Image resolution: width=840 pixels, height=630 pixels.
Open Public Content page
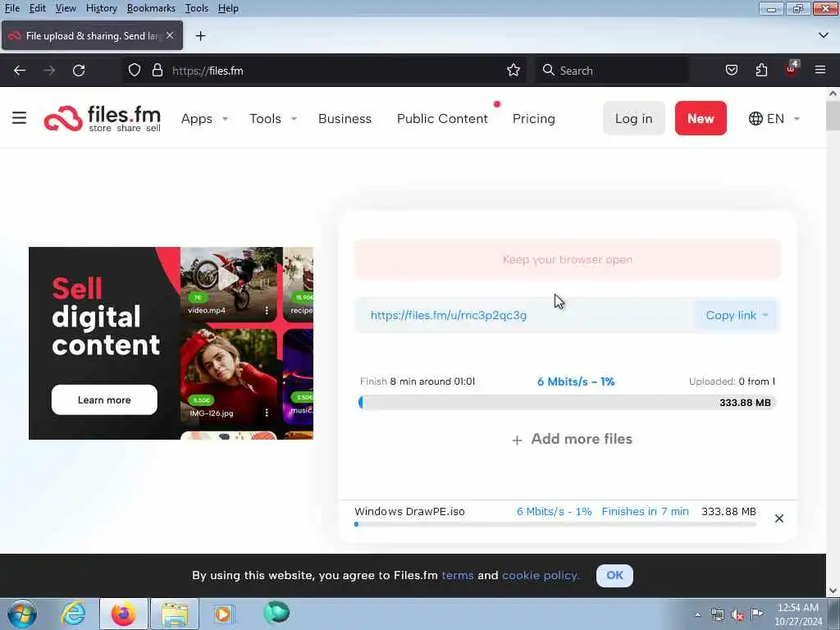[442, 118]
